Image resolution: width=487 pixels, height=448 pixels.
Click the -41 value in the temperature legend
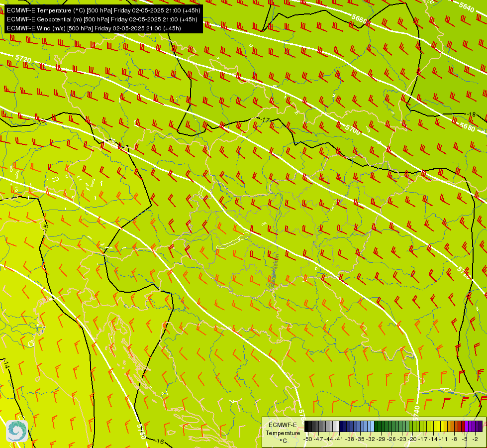(x=339, y=440)
